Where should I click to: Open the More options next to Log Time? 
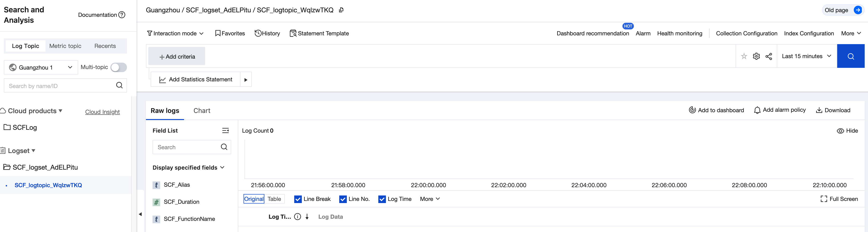point(430,199)
